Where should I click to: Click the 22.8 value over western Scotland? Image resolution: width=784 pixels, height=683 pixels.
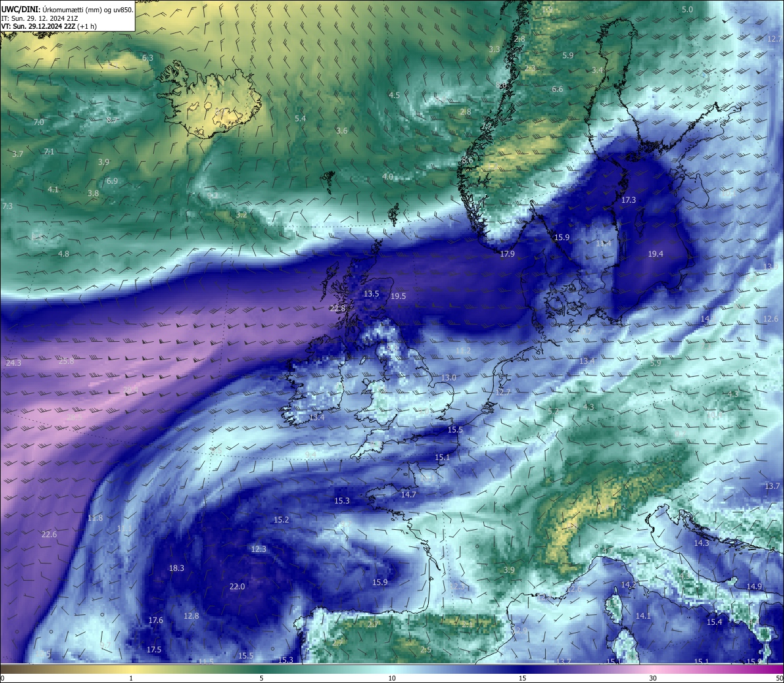point(337,308)
